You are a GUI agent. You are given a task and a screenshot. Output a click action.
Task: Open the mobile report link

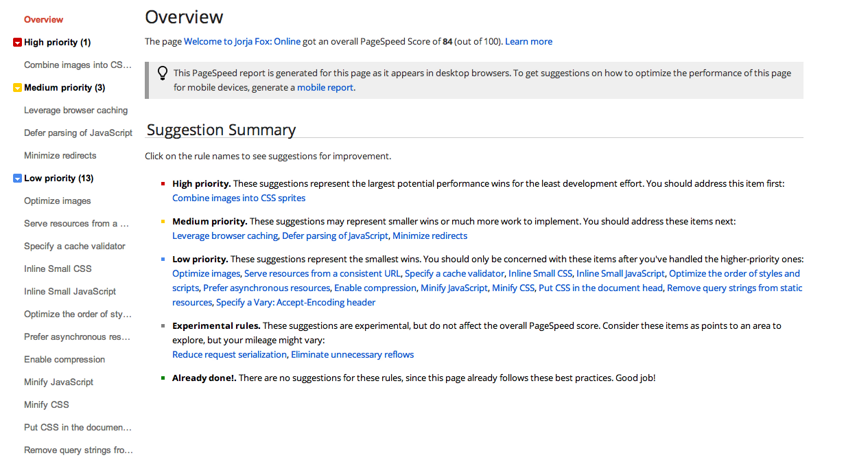(x=325, y=87)
